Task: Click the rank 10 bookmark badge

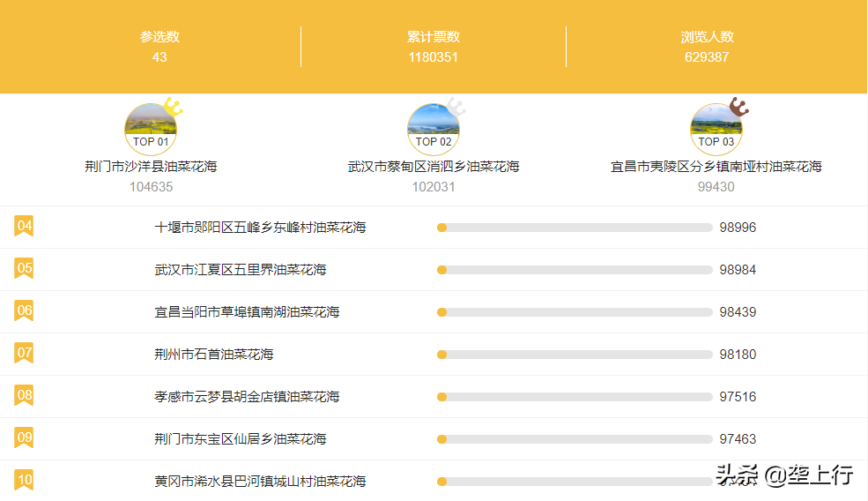Action: click(24, 480)
